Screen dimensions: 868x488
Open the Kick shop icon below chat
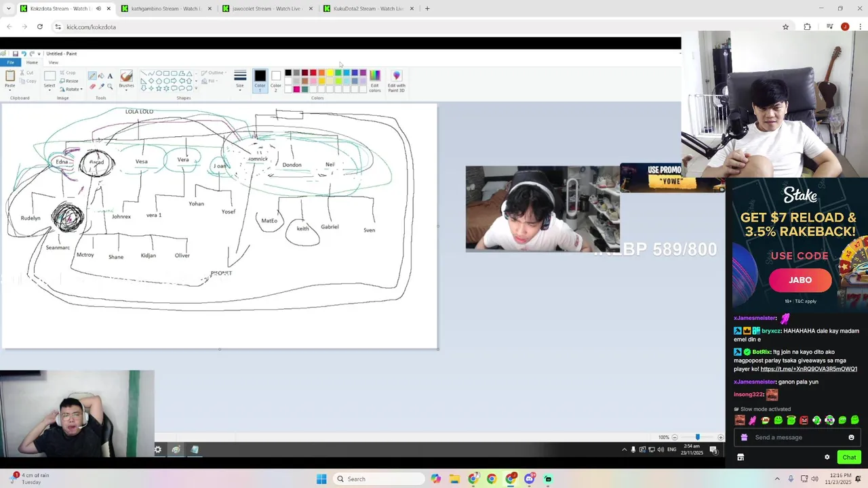(741, 457)
